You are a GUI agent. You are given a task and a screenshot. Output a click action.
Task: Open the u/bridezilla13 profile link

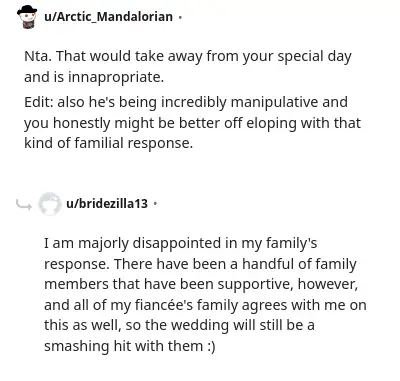point(107,203)
